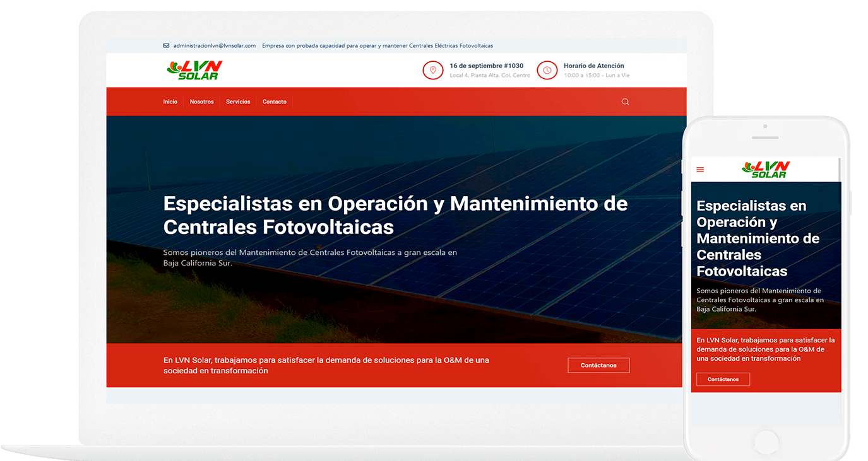This screenshot has width=868, height=461.
Task: Click the administracionlvn@lvnsolar.com email link
Action: tap(215, 45)
